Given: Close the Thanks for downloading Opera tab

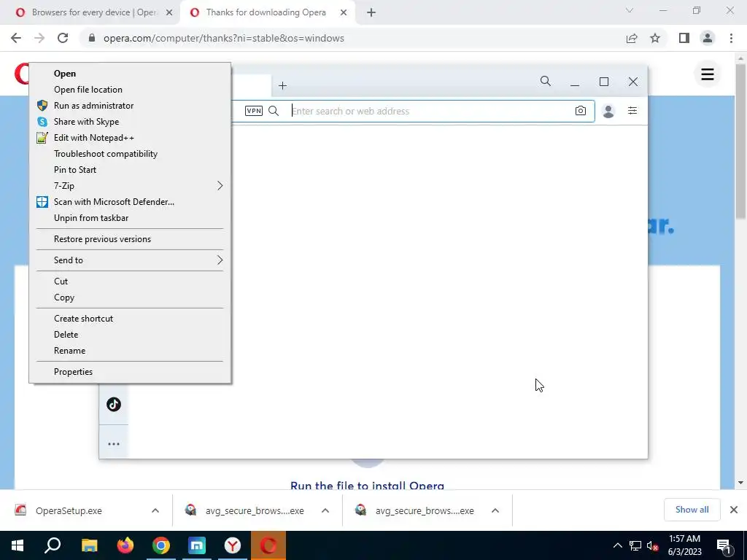Looking at the screenshot, I should coord(344,12).
